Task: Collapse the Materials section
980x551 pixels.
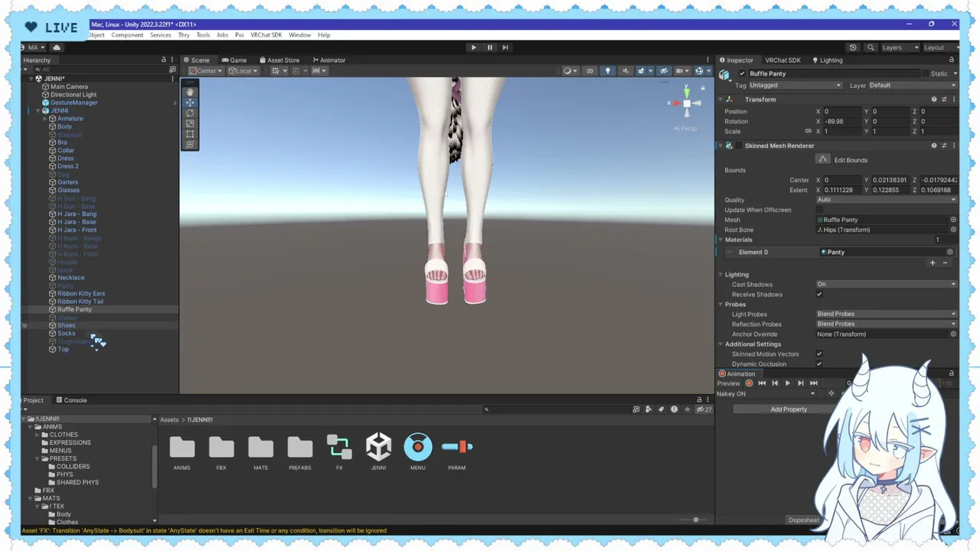Action: click(x=720, y=240)
